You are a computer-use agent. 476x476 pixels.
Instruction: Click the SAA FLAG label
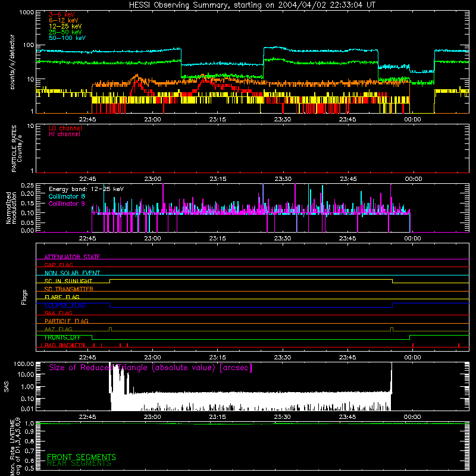(x=58, y=313)
